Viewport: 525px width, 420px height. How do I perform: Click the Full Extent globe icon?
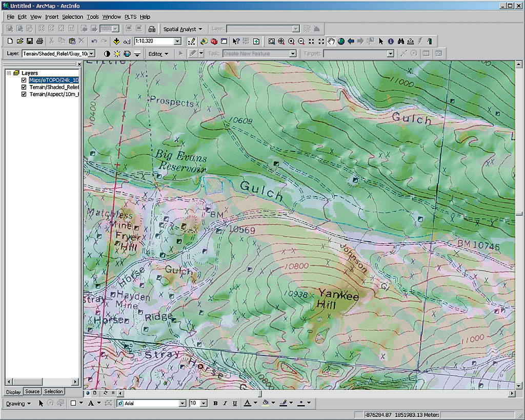click(x=341, y=41)
